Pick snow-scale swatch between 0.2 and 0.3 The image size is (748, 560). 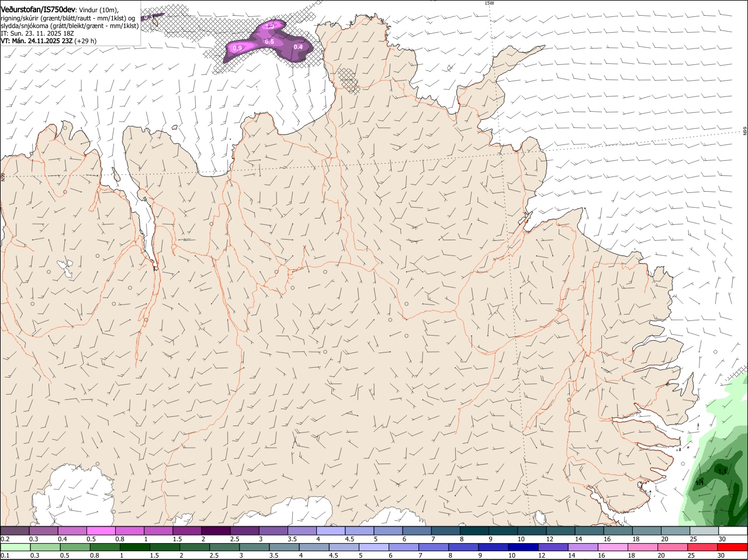[15, 530]
